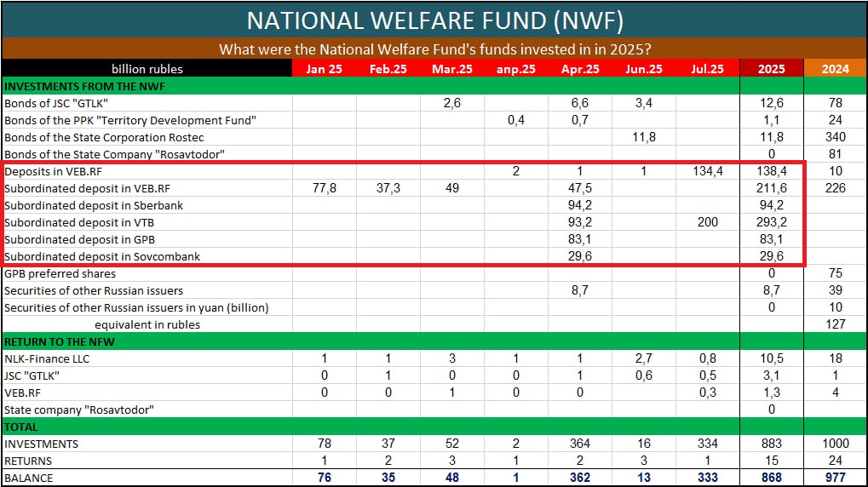Select the '2024' column header

(836, 69)
